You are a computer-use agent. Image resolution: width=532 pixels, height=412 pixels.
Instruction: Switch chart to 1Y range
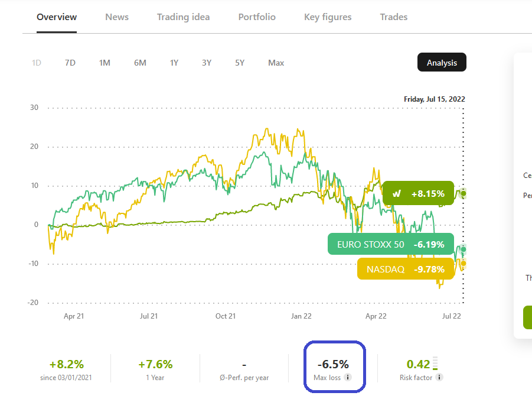174,63
